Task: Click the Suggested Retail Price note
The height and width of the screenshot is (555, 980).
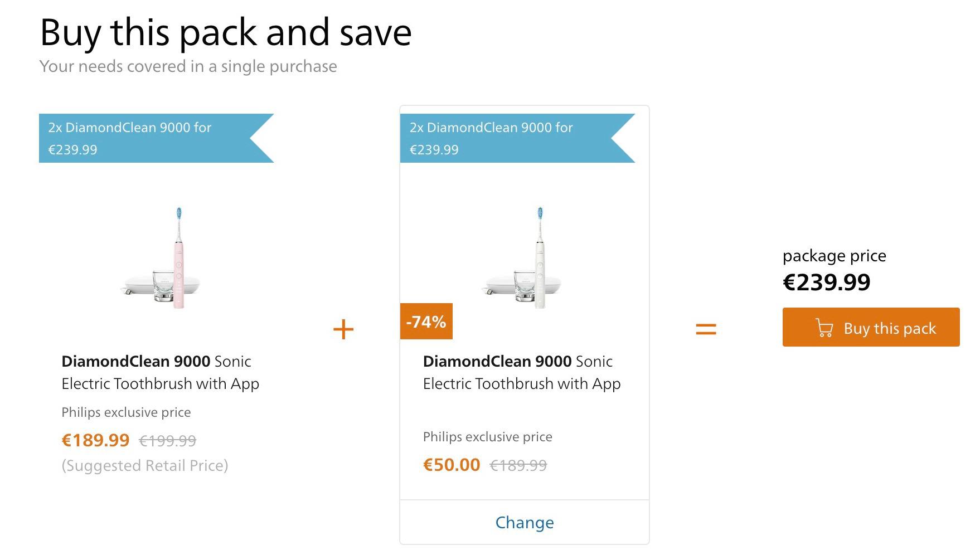Action: point(145,465)
